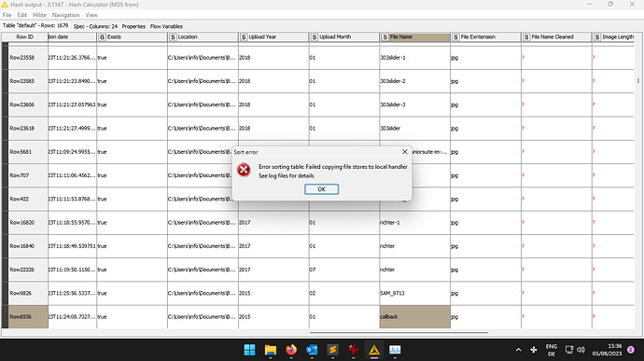Switch to Spec - Columns: 24 tab
Screen dimensions: 644x361
95,26
